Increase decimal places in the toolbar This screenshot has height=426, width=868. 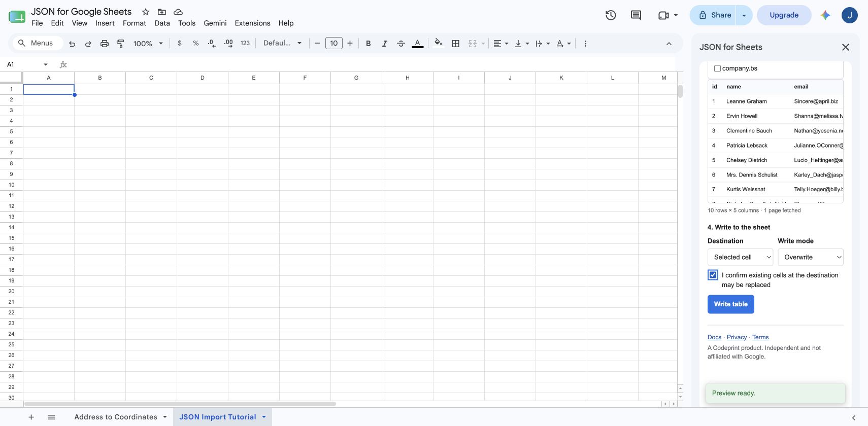tap(228, 44)
